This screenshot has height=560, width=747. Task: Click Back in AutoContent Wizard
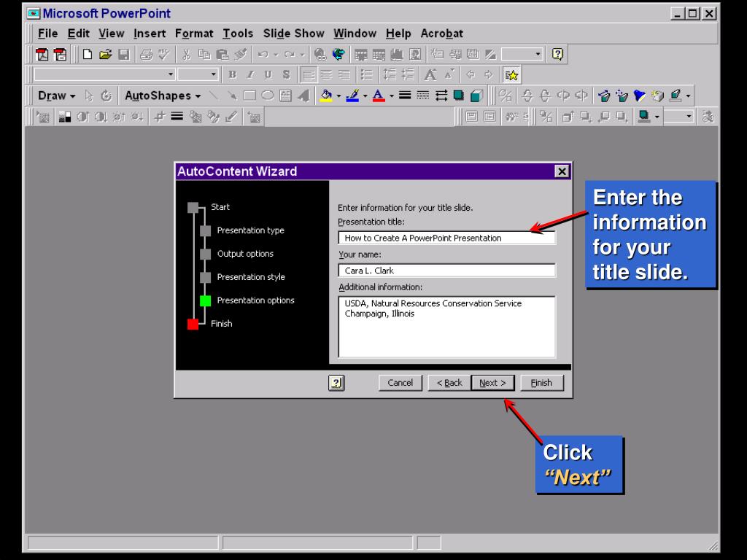449,383
